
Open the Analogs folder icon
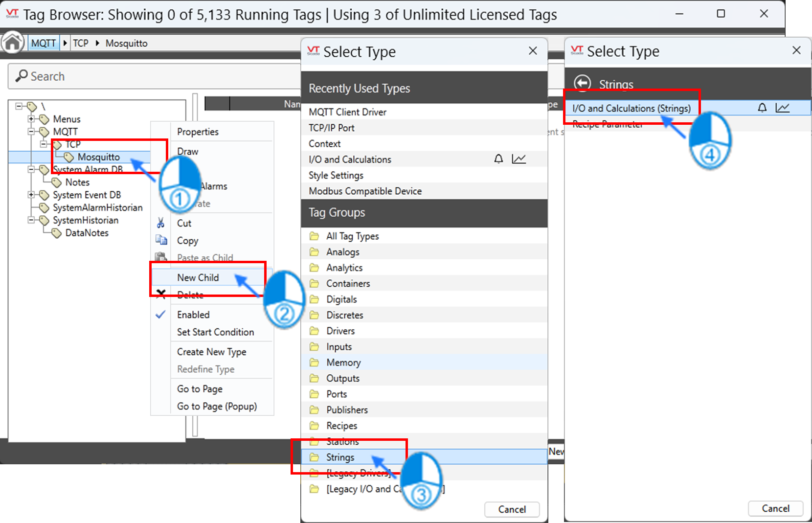[315, 252]
